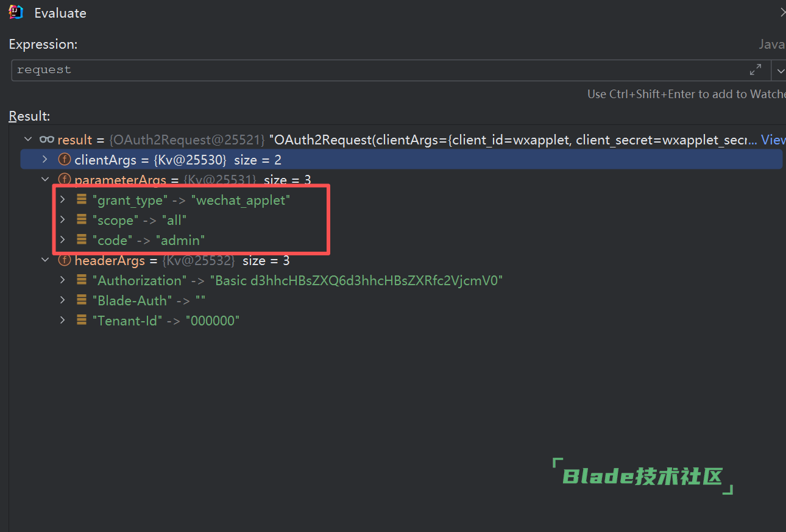Expand the "Tenant-Id" entry arrow
Image resolution: width=786 pixels, height=532 pixels.
tap(62, 321)
